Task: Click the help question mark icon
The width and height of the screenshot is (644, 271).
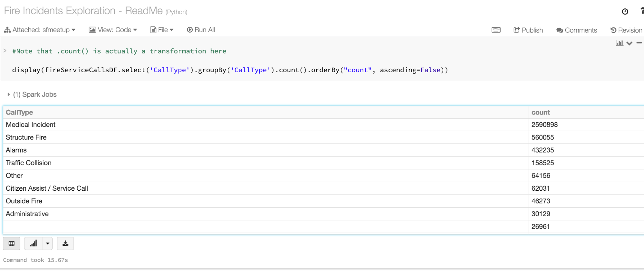Action: coord(641,11)
